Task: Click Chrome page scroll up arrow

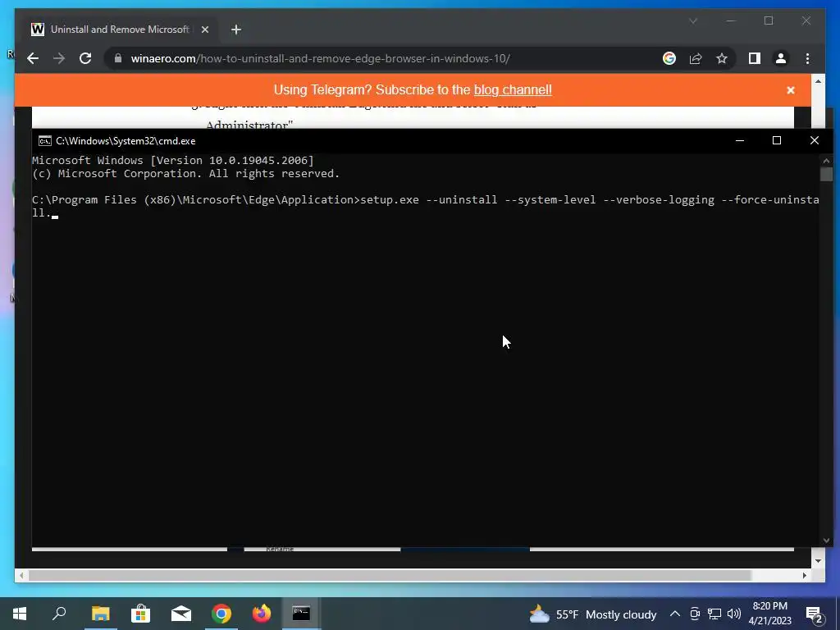Action: click(x=818, y=81)
